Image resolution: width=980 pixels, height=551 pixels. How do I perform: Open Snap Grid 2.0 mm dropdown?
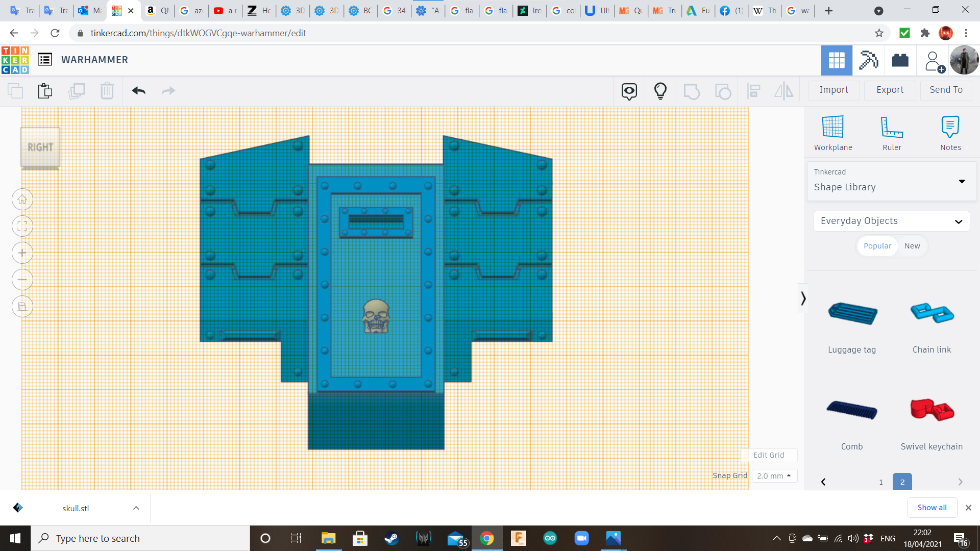[774, 475]
